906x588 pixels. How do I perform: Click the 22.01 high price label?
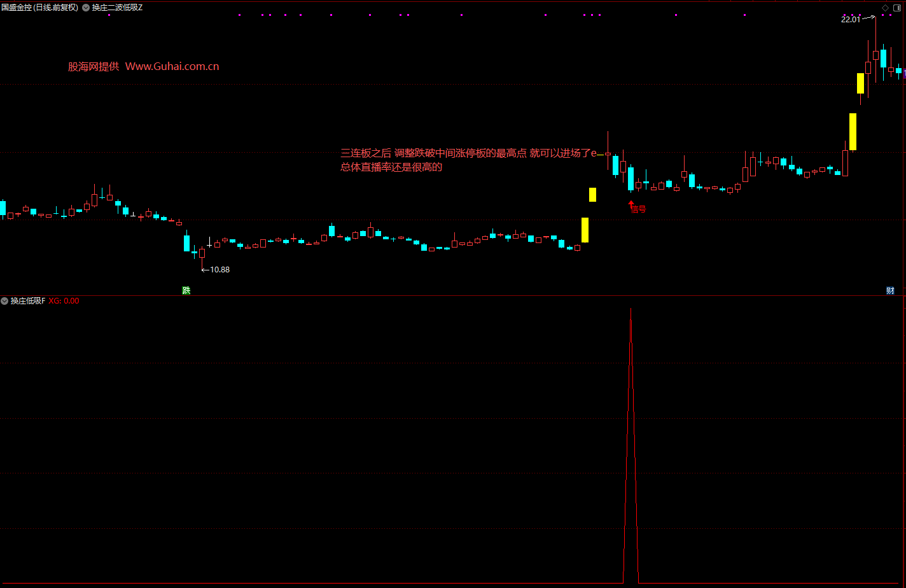click(850, 19)
